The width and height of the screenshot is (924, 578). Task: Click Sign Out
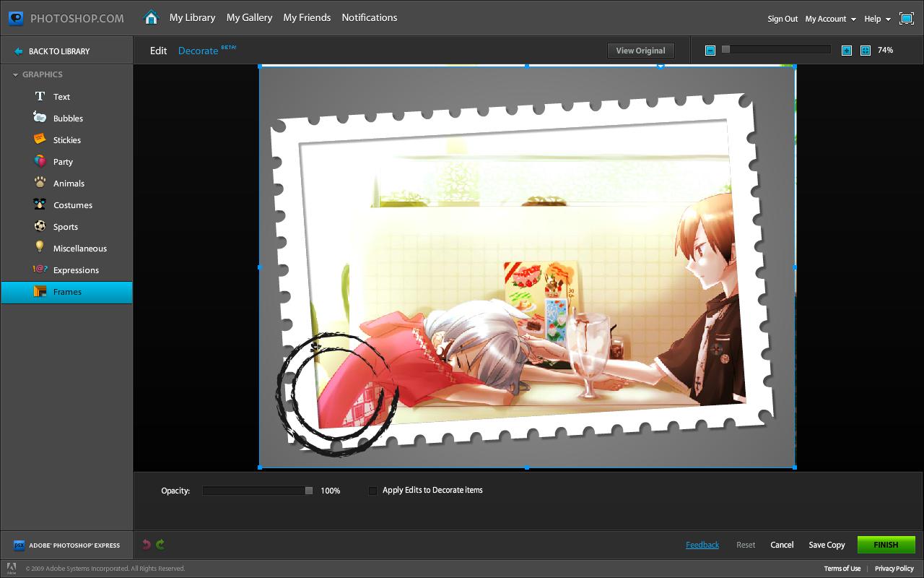[x=783, y=19]
